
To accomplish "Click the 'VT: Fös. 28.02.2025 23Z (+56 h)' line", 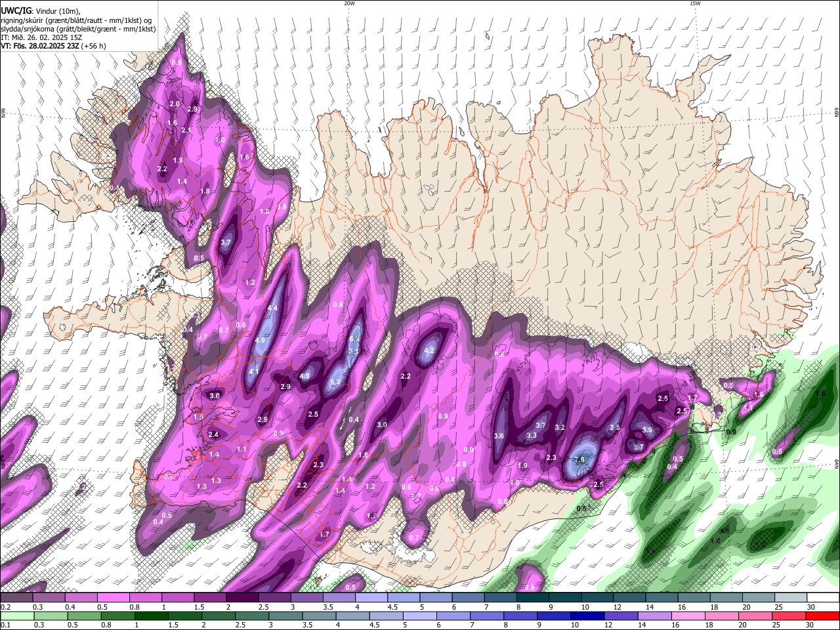I will coord(53,46).
